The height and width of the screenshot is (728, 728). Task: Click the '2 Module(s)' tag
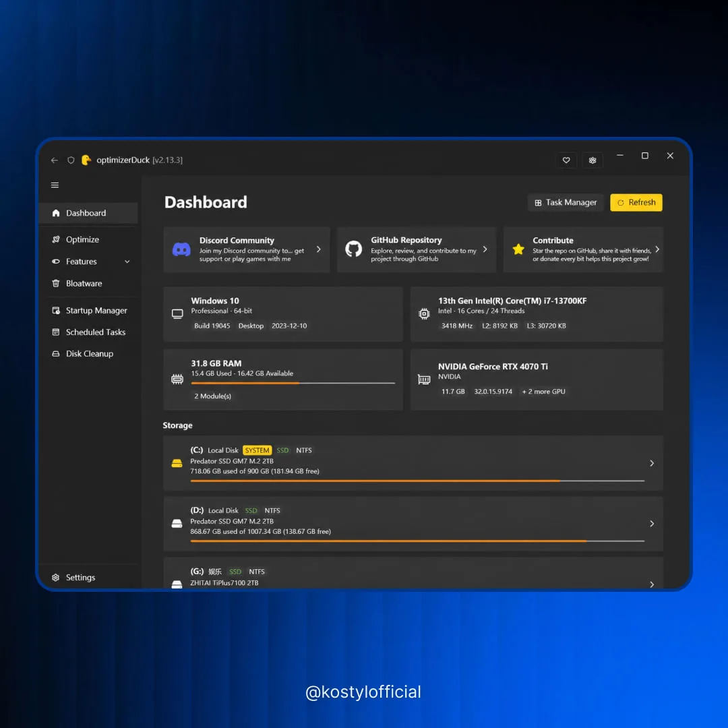tap(212, 396)
